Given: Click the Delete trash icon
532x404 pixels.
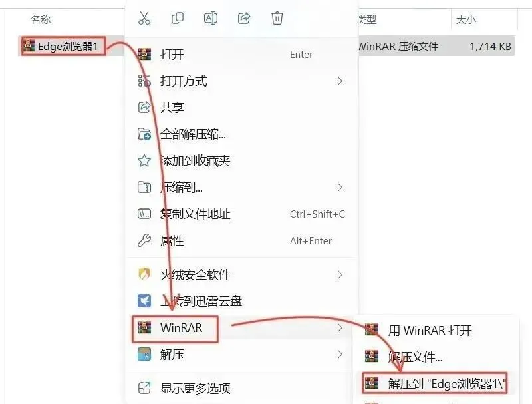Looking at the screenshot, I should point(277,18).
